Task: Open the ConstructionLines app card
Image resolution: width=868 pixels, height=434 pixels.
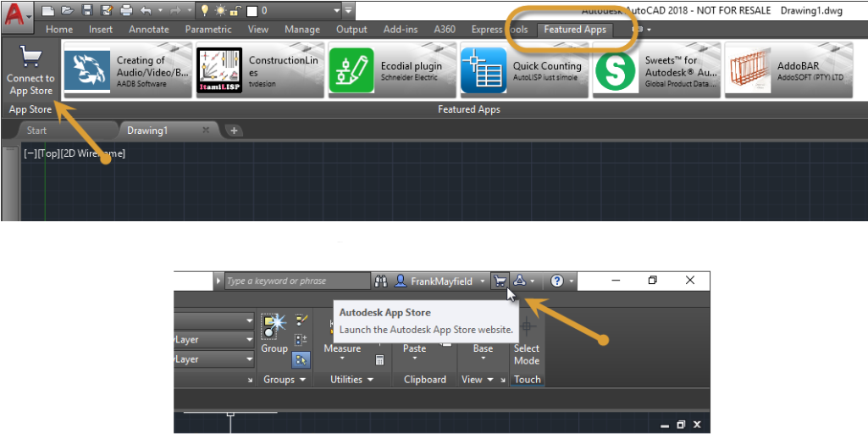Action: (x=260, y=71)
